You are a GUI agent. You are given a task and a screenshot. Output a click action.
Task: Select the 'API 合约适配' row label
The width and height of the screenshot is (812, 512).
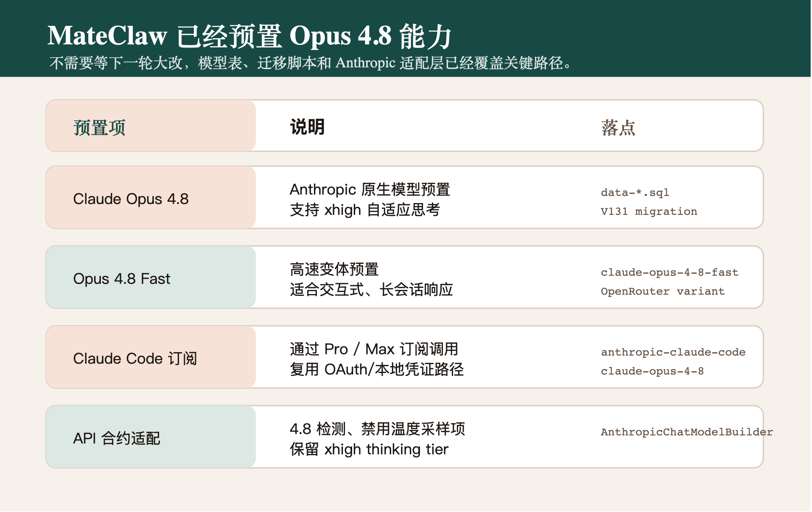coord(117,438)
